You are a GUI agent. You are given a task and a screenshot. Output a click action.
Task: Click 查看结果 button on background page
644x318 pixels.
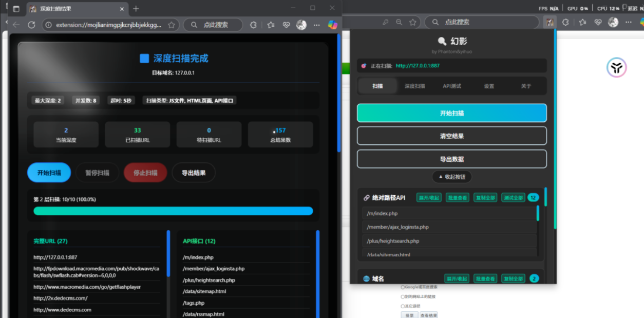coord(429,315)
